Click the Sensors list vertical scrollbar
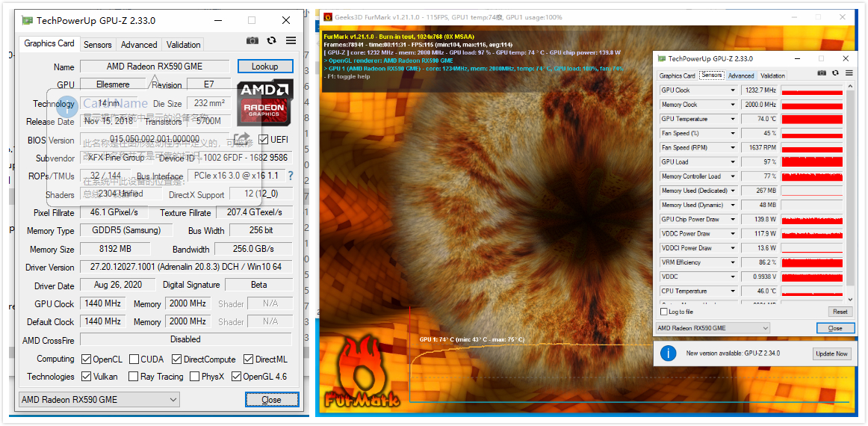This screenshot has height=426, width=868. [851, 187]
